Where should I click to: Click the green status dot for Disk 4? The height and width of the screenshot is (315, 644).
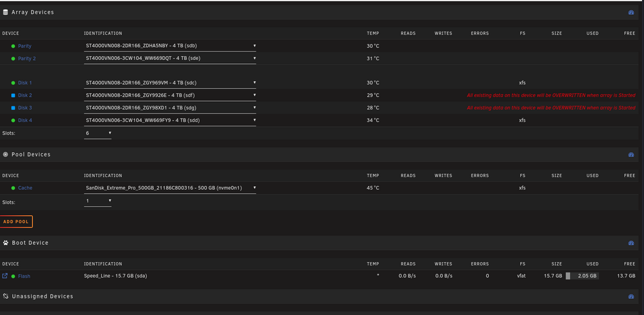(x=13, y=120)
